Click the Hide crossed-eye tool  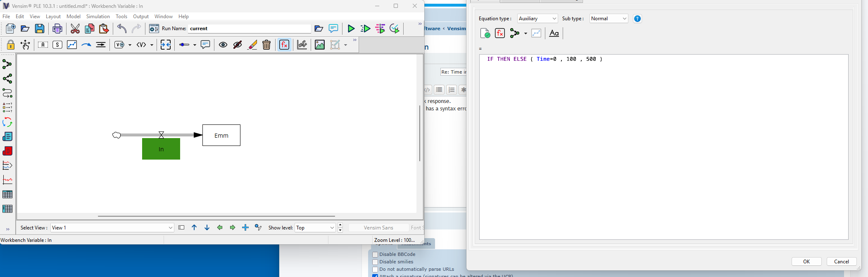coord(238,45)
